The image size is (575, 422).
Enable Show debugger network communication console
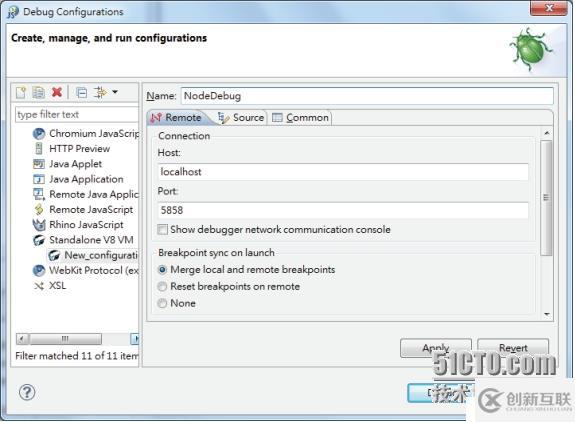(162, 230)
